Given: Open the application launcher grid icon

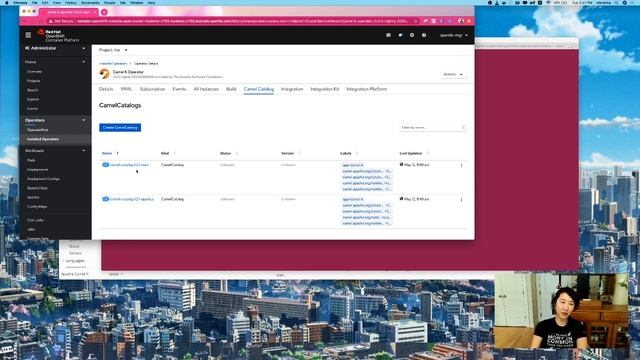Looking at the screenshot, I should click(x=388, y=35).
